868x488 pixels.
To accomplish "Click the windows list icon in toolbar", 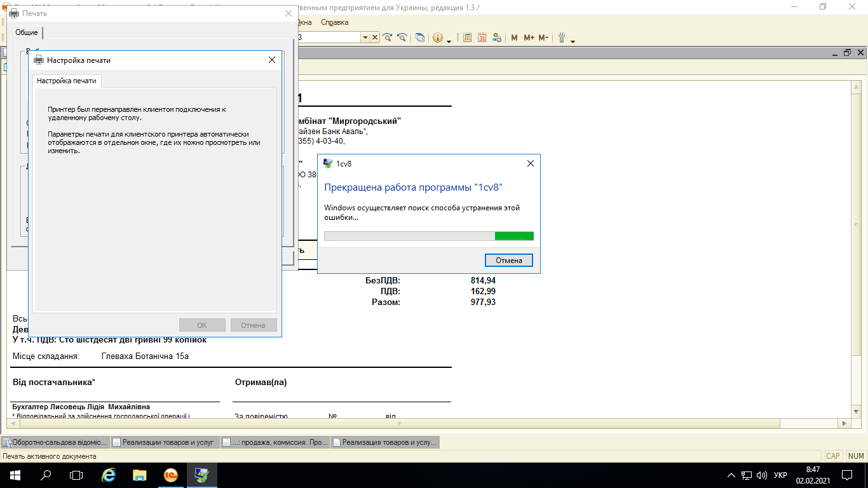I will 420,37.
